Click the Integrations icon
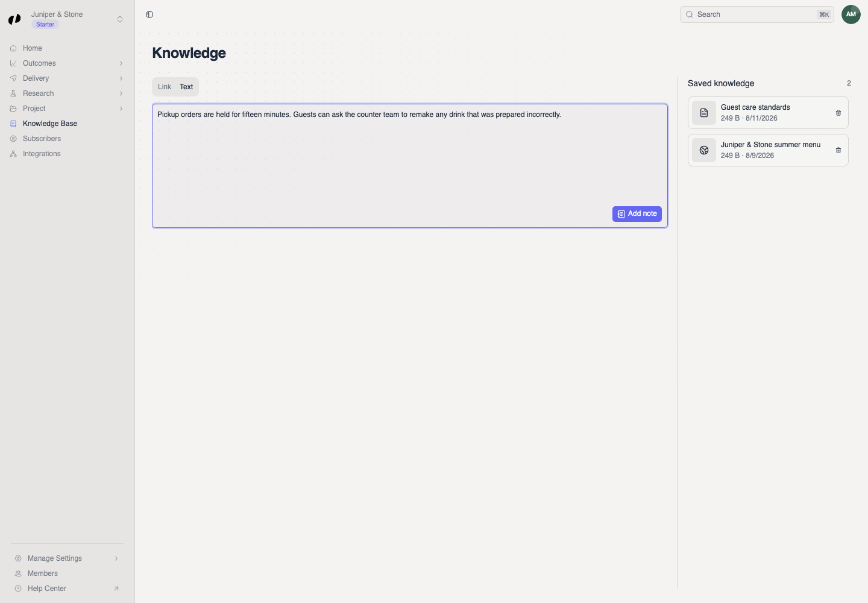 click(13, 154)
